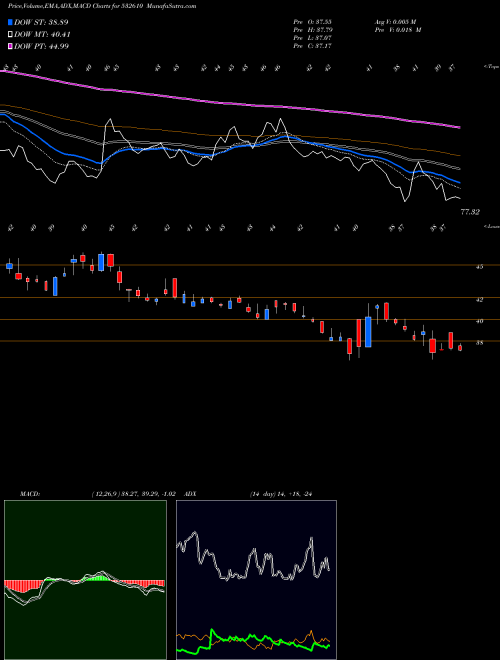Screen dimensions: 500x660
Task: Click the 'Pre V: 0.018 M' value
Action: 397,30
